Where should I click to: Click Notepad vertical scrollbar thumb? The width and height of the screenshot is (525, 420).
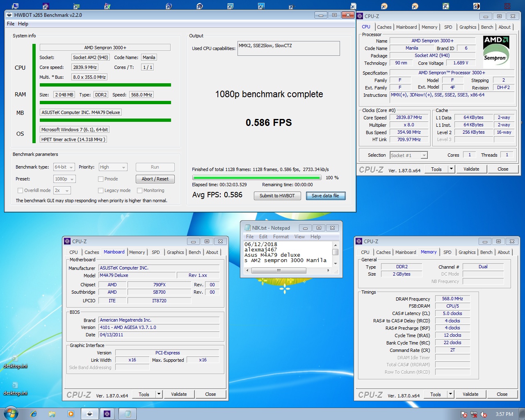[x=335, y=252]
